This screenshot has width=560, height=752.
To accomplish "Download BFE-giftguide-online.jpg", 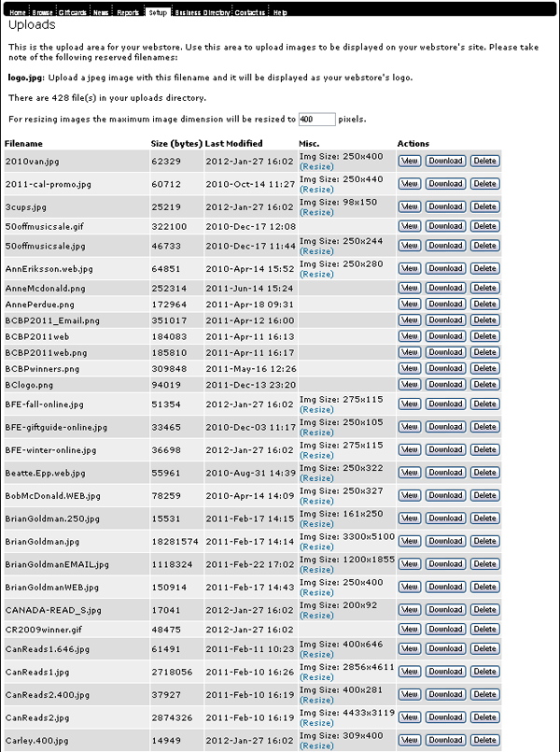I will (x=445, y=427).
